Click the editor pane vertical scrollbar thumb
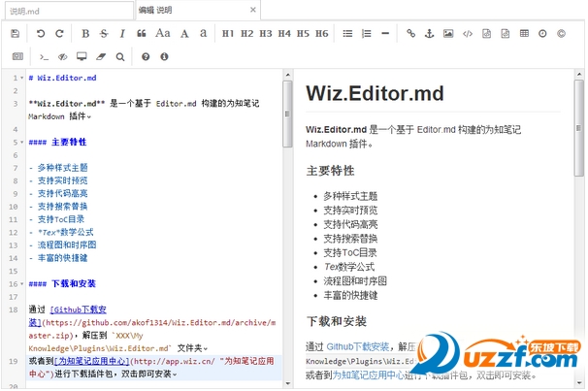The image size is (588, 391). [x=287, y=114]
